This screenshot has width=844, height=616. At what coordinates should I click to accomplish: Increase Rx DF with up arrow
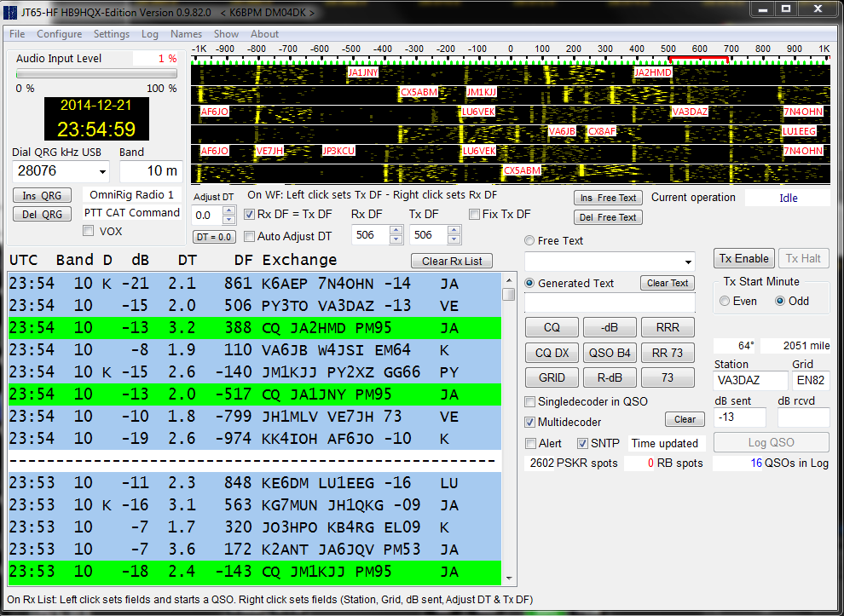(x=396, y=230)
